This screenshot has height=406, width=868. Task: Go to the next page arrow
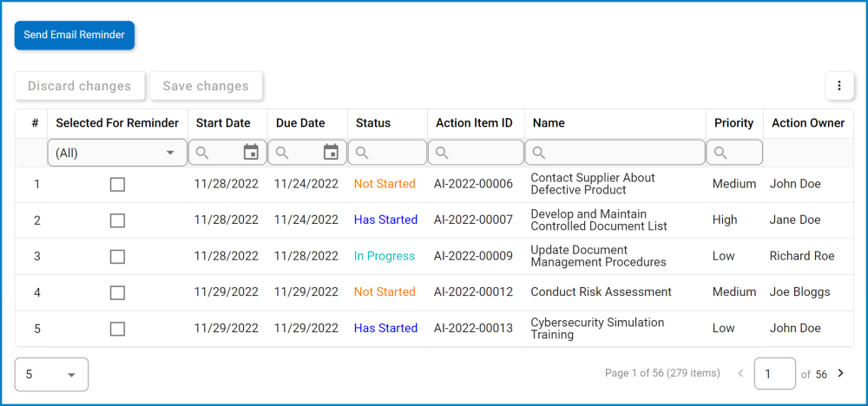tap(840, 374)
